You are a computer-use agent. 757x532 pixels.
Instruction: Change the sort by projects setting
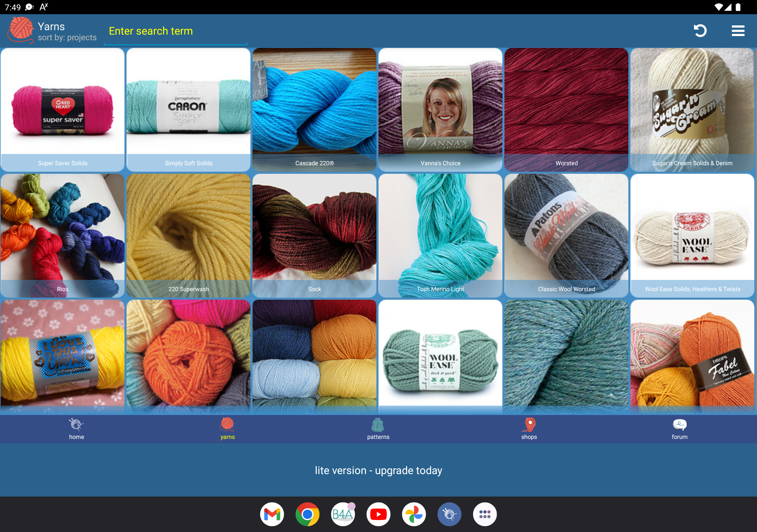(67, 38)
